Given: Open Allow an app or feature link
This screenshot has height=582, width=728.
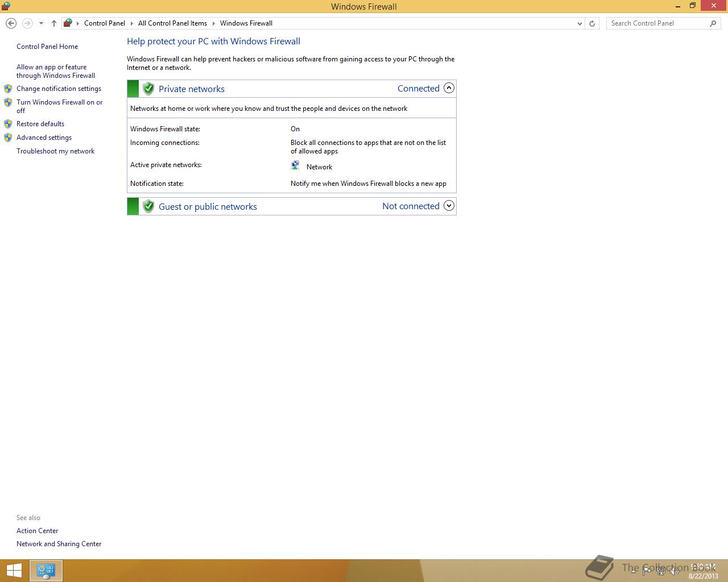Looking at the screenshot, I should 56,71.
